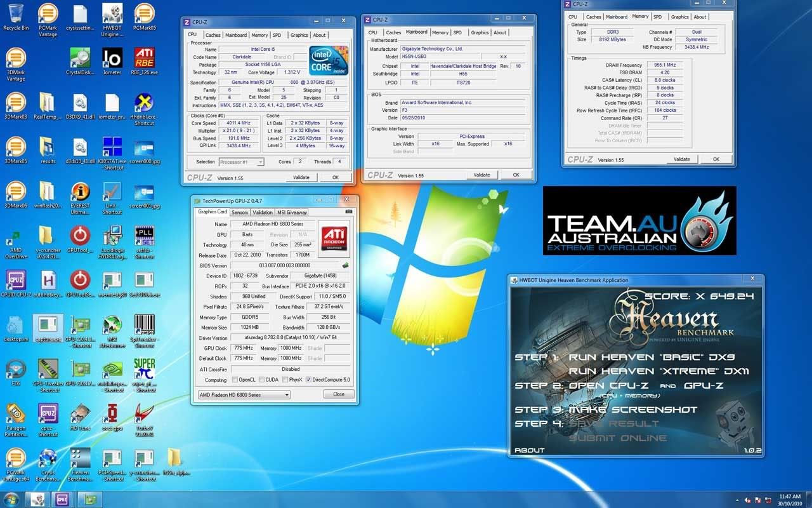This screenshot has height=508, width=812.
Task: Click the BIOS save chip icon in GPU-Z
Action: pos(346,265)
